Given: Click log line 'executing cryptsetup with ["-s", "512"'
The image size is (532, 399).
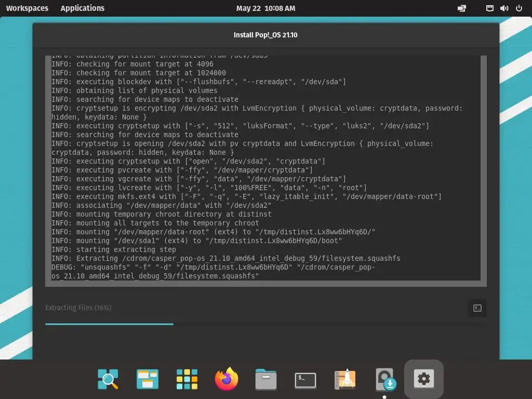Looking at the screenshot, I should pyautogui.click(x=240, y=126).
